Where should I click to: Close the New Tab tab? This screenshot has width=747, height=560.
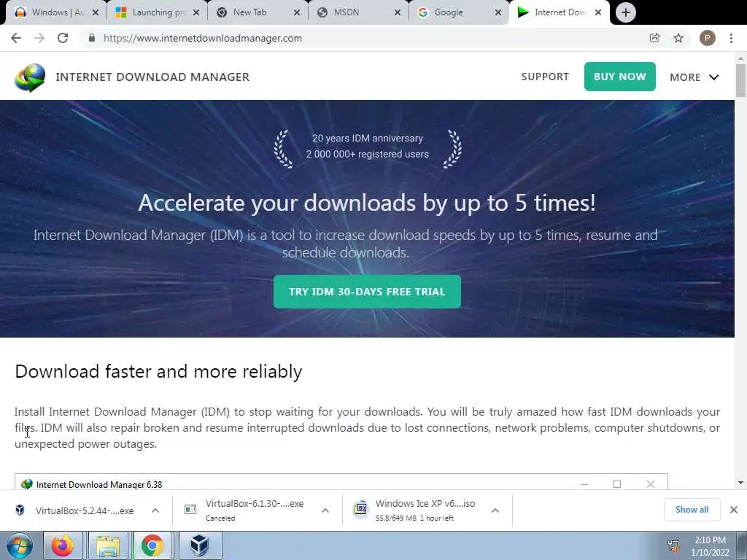click(297, 12)
